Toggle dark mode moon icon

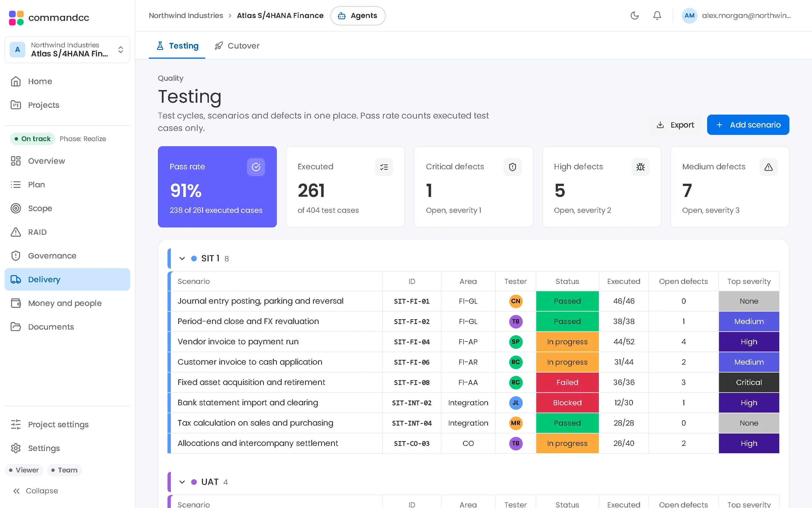coord(634,16)
